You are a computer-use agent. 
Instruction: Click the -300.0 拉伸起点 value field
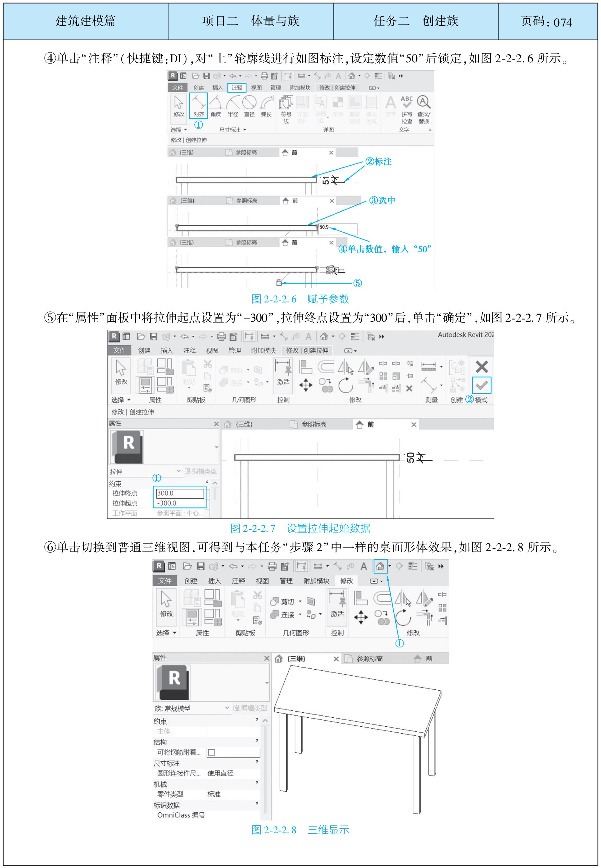(x=180, y=503)
